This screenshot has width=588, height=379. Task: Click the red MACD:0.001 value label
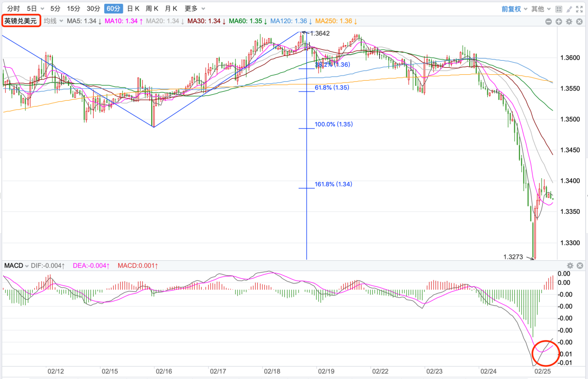138,265
